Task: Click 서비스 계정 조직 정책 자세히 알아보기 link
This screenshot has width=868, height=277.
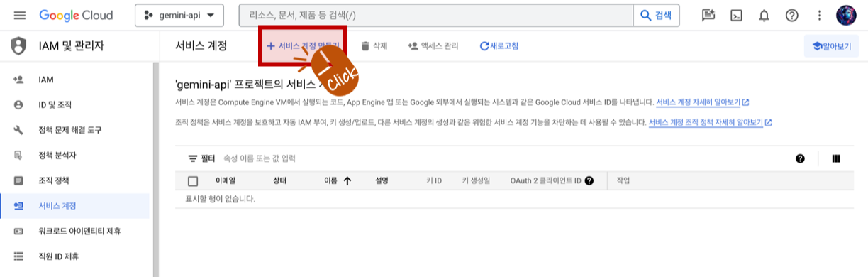Action: [x=710, y=122]
